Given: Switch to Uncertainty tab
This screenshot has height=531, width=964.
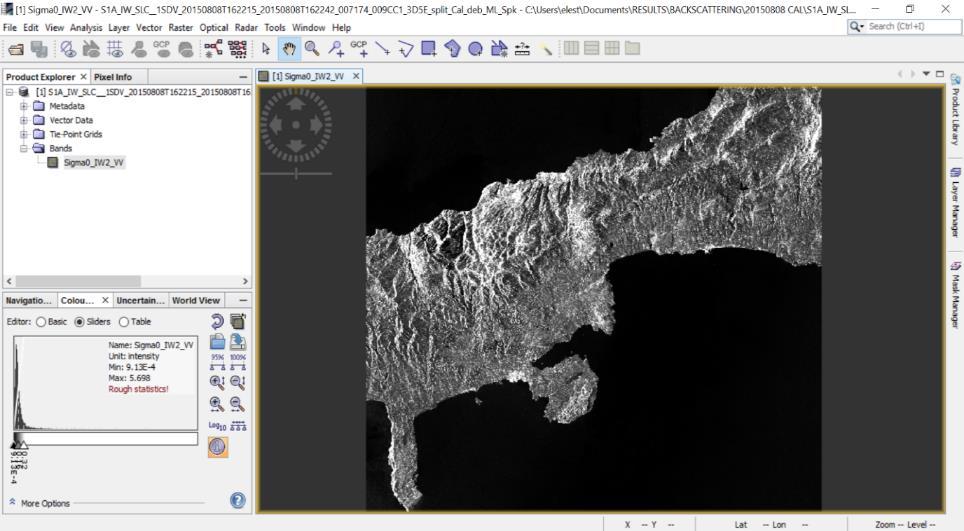Looking at the screenshot, I should 141,301.
